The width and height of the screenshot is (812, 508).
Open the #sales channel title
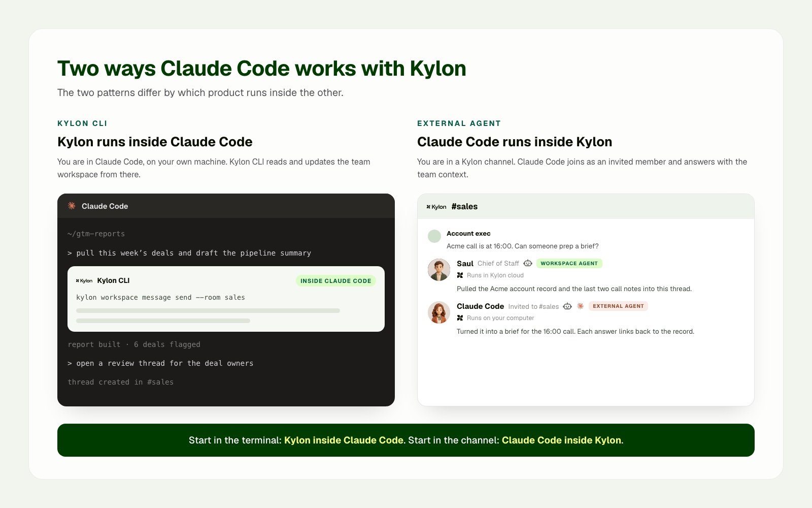click(464, 206)
